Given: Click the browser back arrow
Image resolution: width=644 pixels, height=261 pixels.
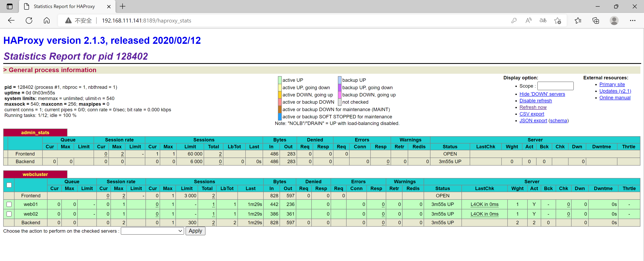Looking at the screenshot, I should pyautogui.click(x=11, y=20).
